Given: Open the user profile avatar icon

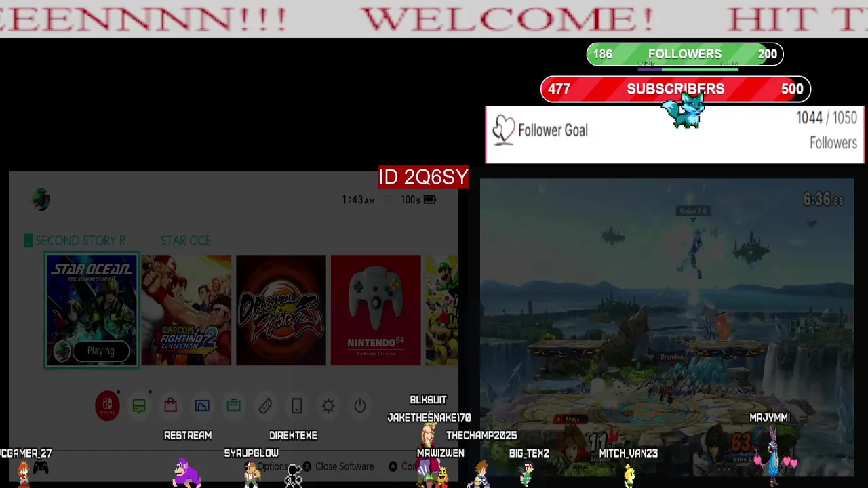Looking at the screenshot, I should [41, 199].
